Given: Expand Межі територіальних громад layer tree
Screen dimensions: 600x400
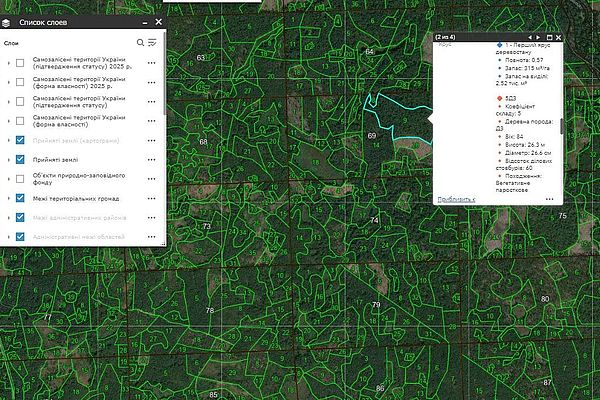Looking at the screenshot, I should point(8,199).
